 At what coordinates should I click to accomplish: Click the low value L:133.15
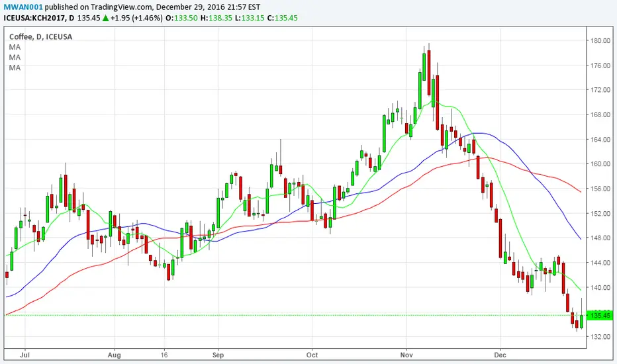tap(250, 18)
